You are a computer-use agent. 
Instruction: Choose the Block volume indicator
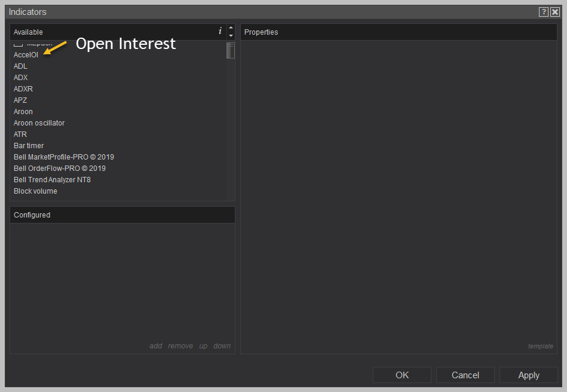[35, 191]
